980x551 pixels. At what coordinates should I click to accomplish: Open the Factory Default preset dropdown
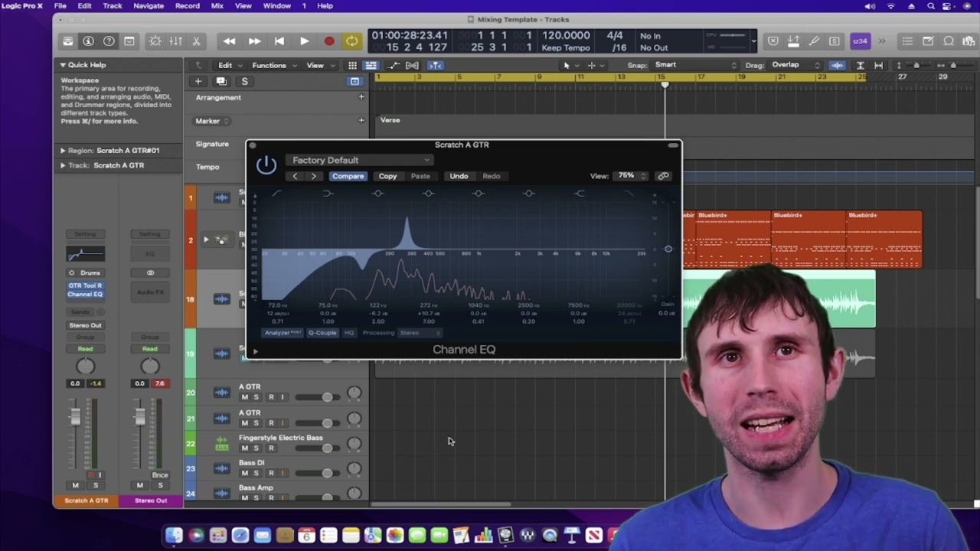point(360,160)
